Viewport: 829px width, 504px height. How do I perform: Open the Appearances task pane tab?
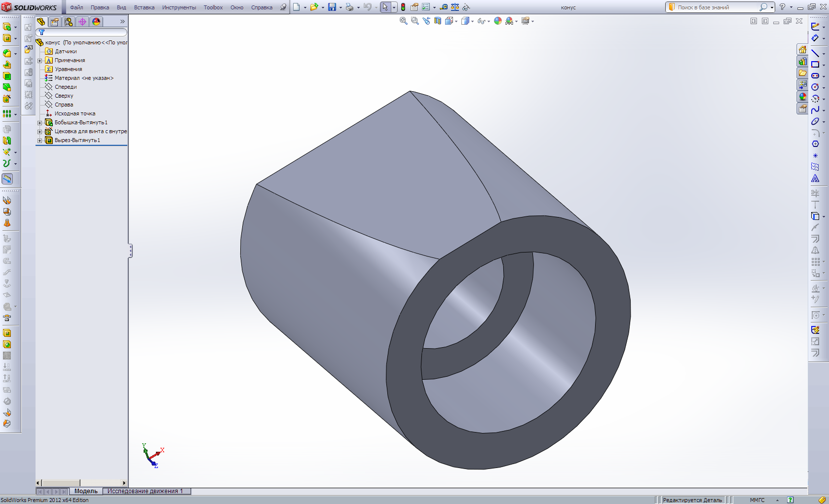coord(803,97)
